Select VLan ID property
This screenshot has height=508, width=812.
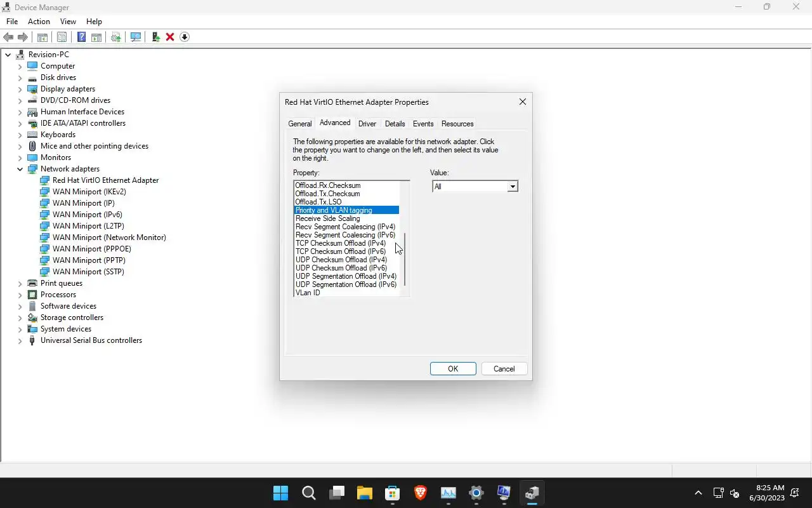346,293
